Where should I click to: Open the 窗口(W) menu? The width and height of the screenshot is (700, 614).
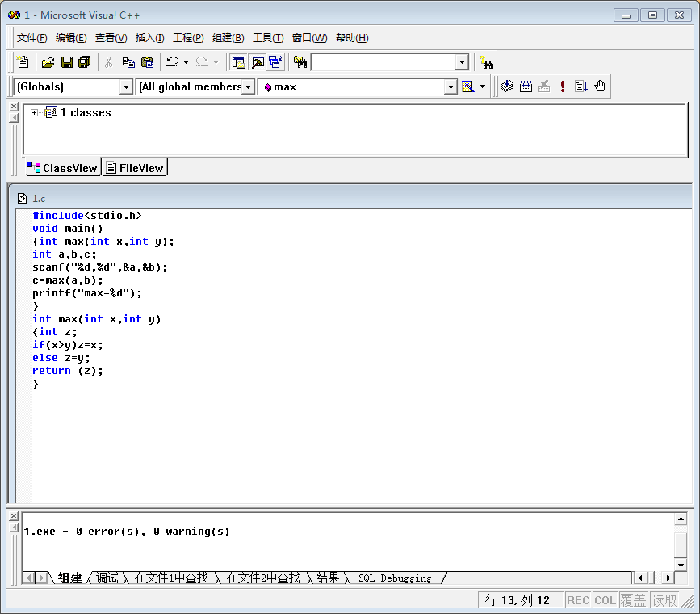[309, 38]
